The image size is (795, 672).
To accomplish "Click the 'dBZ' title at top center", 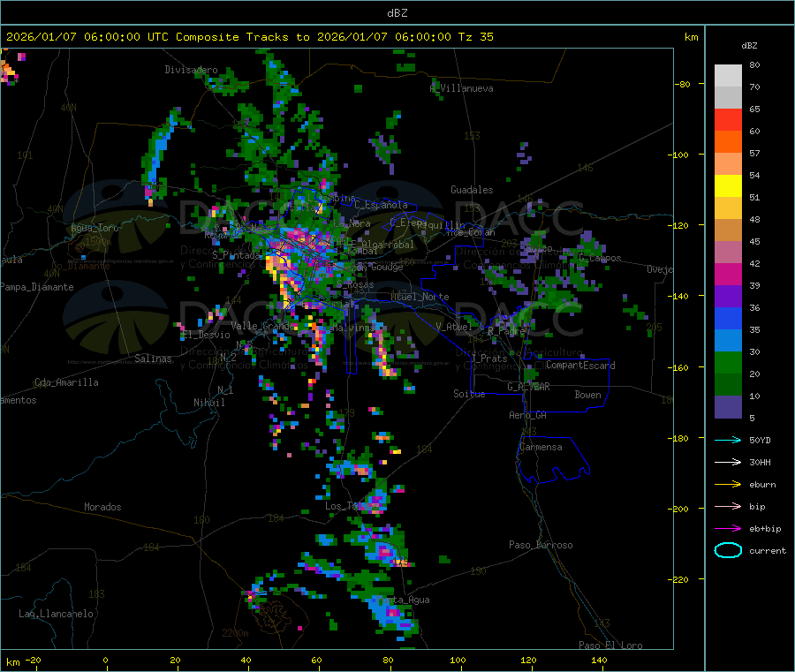I will click(397, 13).
